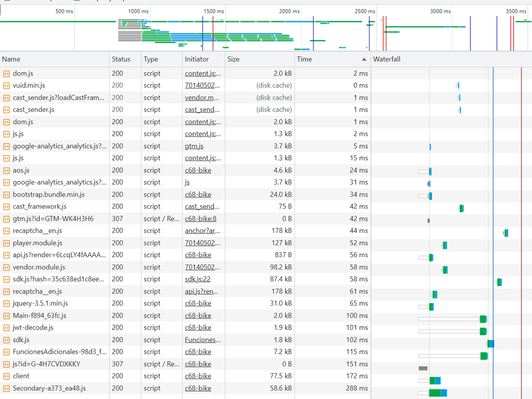
Task: Click the 500 ms label in overview
Action: click(64, 11)
